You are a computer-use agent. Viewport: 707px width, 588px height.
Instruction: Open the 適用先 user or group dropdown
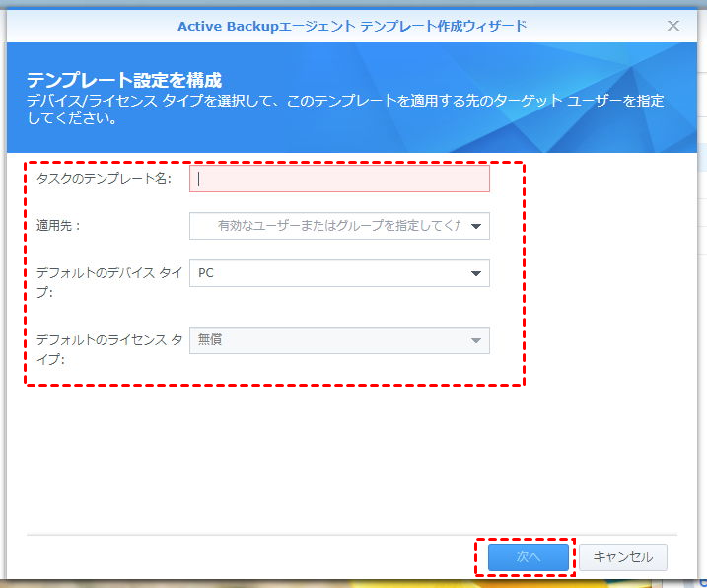339,226
